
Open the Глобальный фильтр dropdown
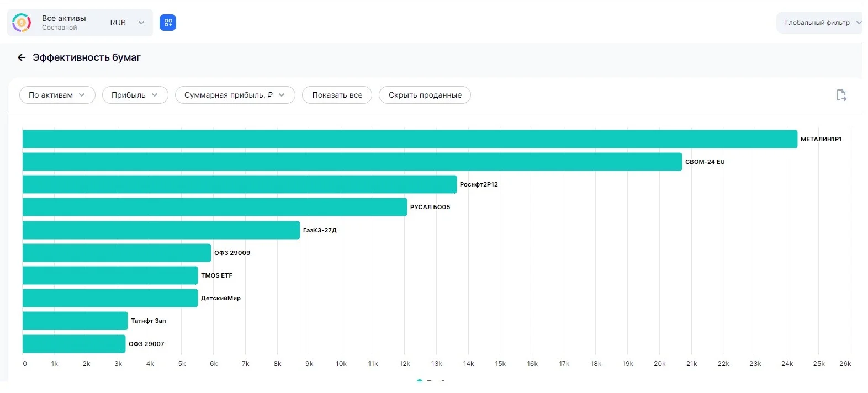click(821, 23)
